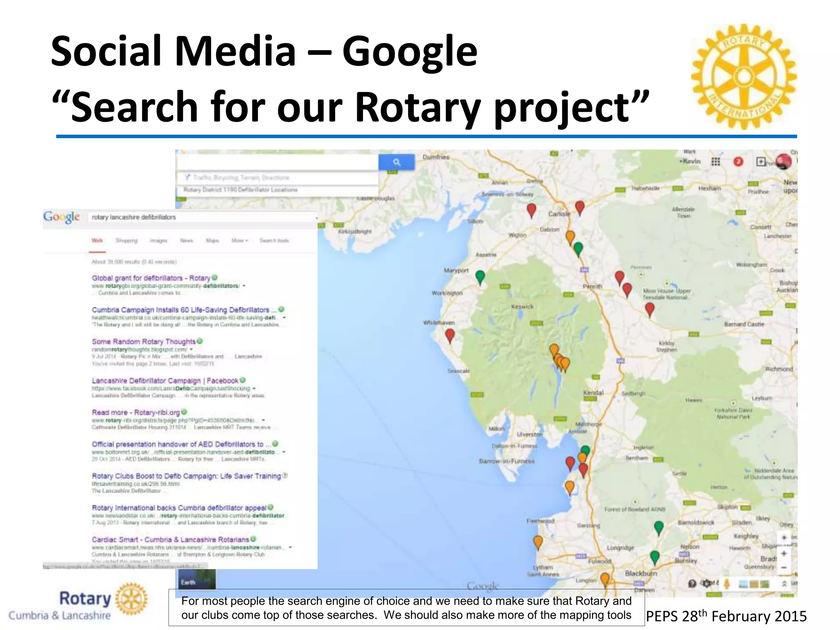Select the green pin west of Burnley
Screen dimensions: 840x630
point(655,558)
